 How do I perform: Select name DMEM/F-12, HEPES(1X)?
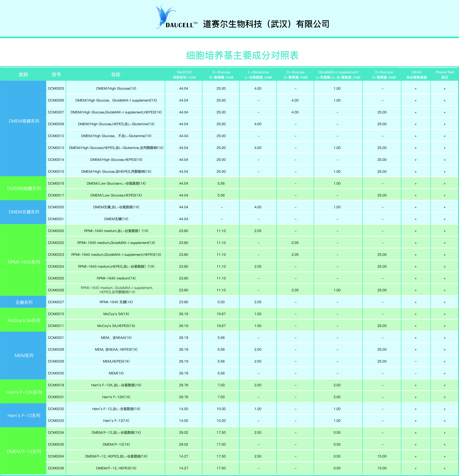point(116,468)
